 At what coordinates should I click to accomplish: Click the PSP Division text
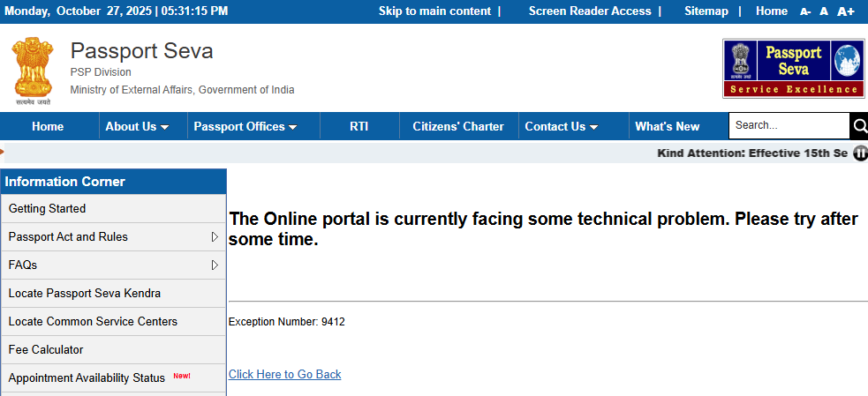(101, 72)
